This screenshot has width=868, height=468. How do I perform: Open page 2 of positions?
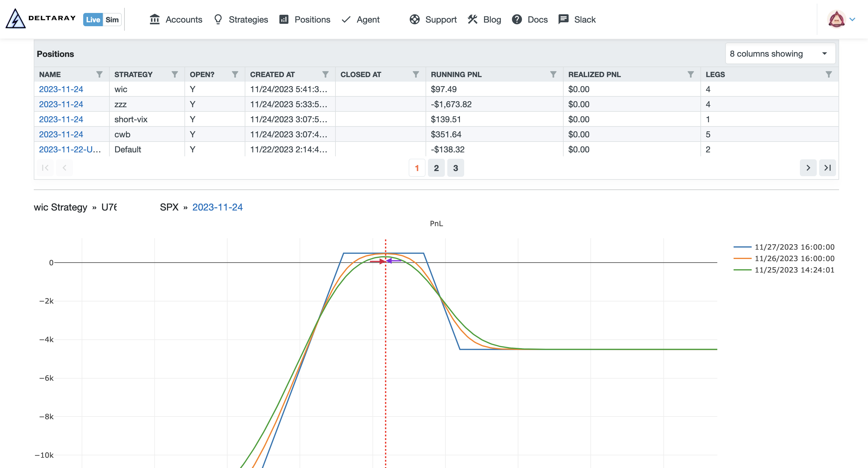[x=437, y=168]
